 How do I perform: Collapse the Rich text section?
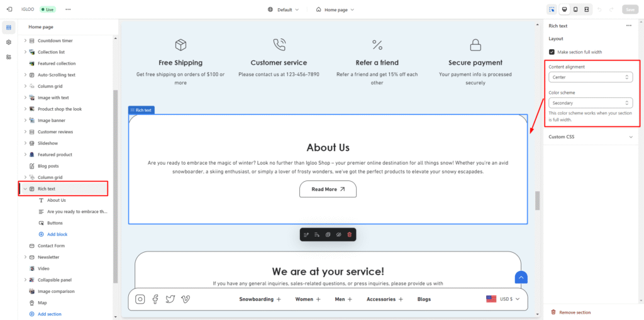(25, 189)
